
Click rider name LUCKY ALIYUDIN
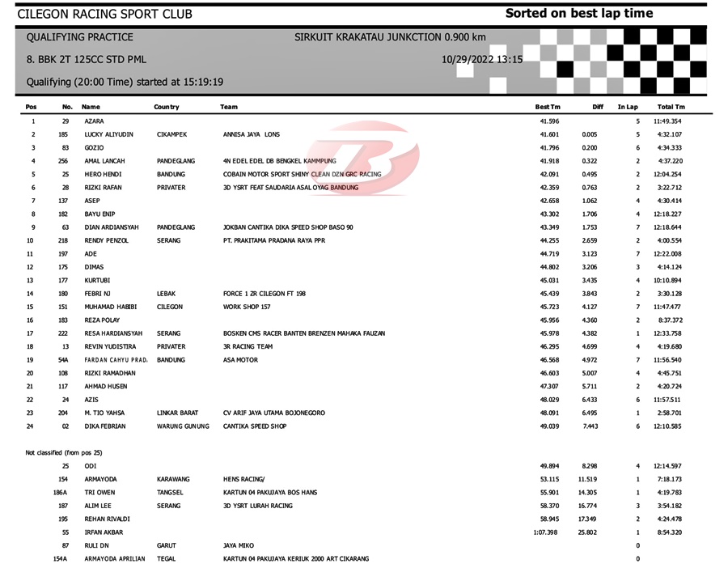pos(109,134)
